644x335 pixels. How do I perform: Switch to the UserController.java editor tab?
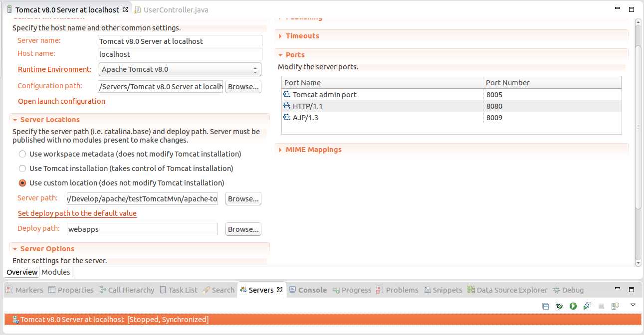[171, 9]
